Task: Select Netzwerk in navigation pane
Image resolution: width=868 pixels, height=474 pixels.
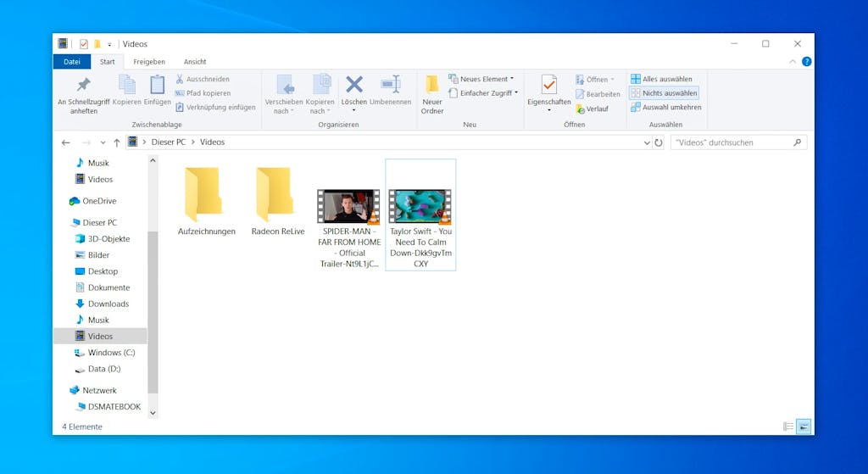Action: 93,390
